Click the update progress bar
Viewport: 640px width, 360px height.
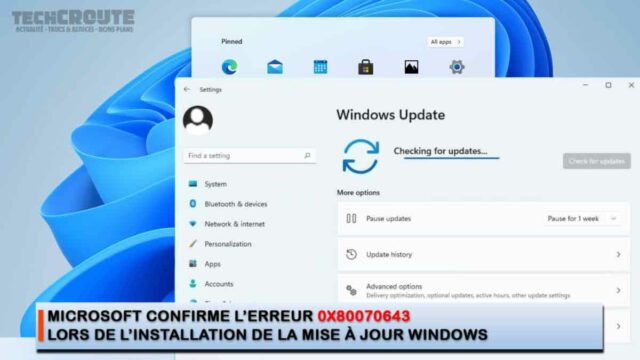click(x=451, y=158)
